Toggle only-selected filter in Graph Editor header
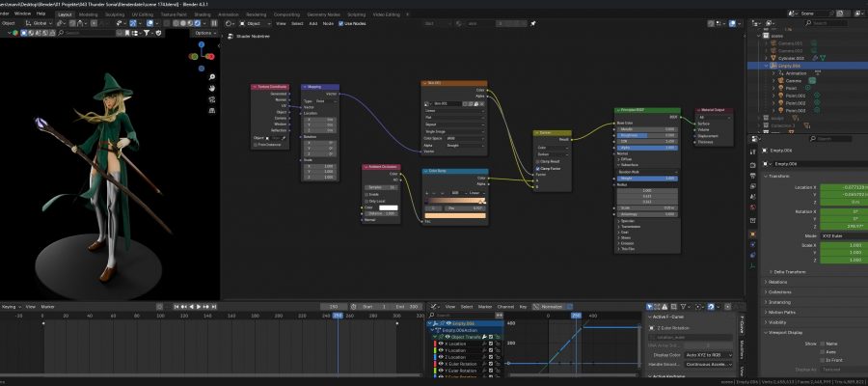The height and width of the screenshot is (386, 868). tap(649, 306)
